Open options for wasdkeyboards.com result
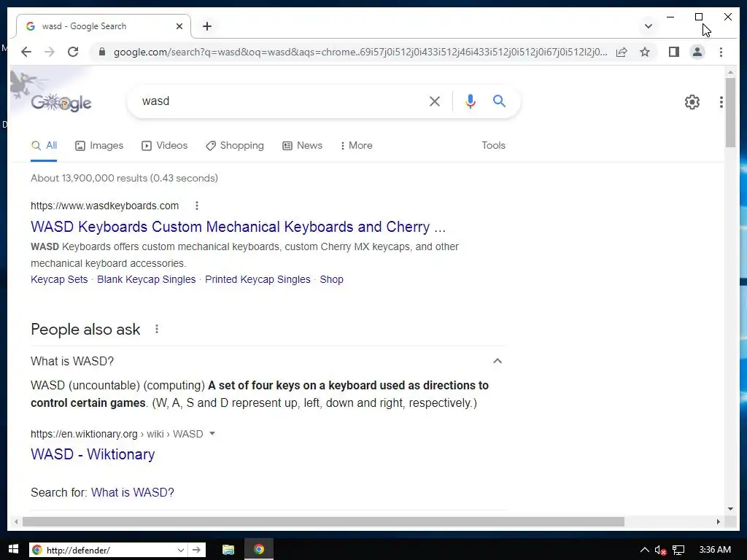Image resolution: width=747 pixels, height=560 pixels. point(197,206)
